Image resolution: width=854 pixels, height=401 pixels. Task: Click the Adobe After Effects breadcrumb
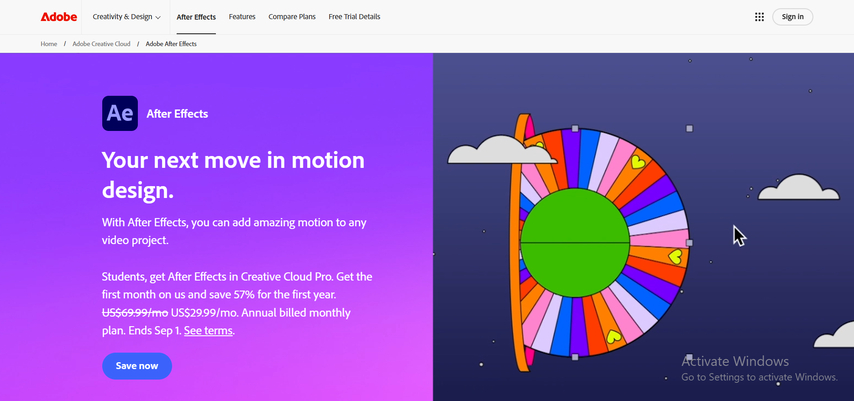(171, 44)
